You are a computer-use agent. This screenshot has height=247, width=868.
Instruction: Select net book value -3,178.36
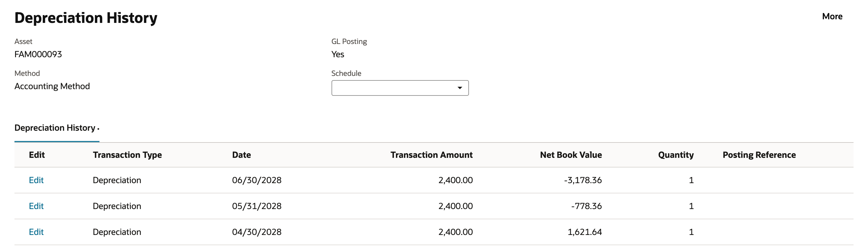point(583,180)
